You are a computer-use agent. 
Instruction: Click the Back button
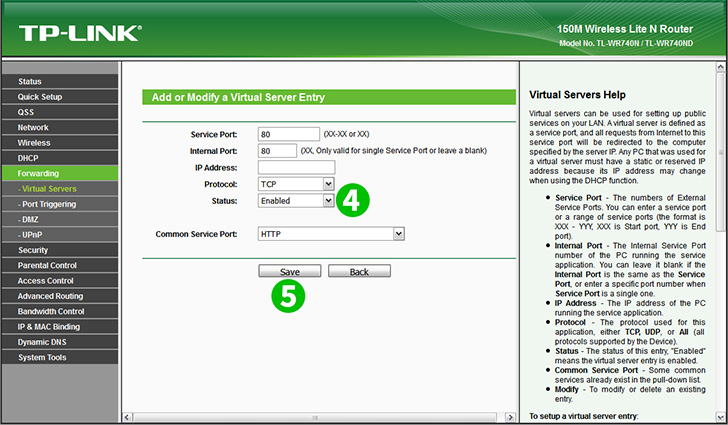[359, 271]
